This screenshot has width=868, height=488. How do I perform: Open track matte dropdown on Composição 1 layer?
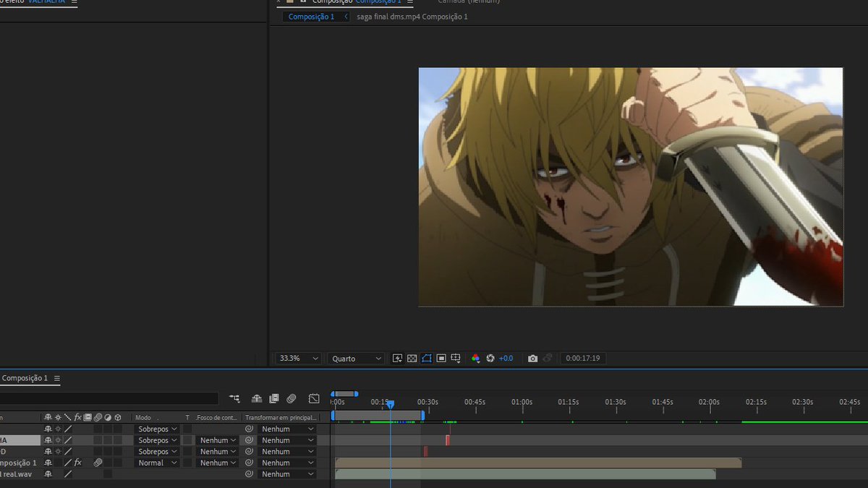[x=218, y=463]
